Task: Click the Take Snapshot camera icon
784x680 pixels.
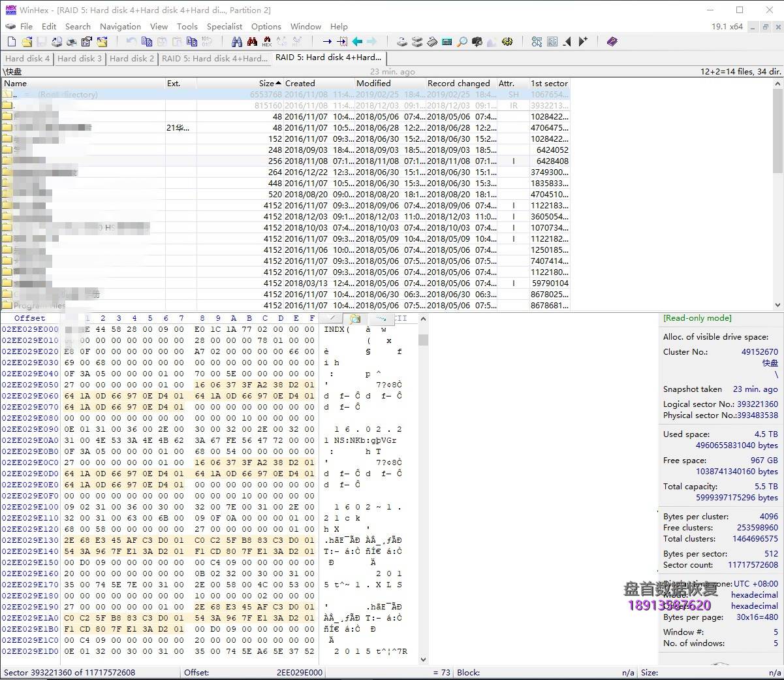Action: point(477,42)
